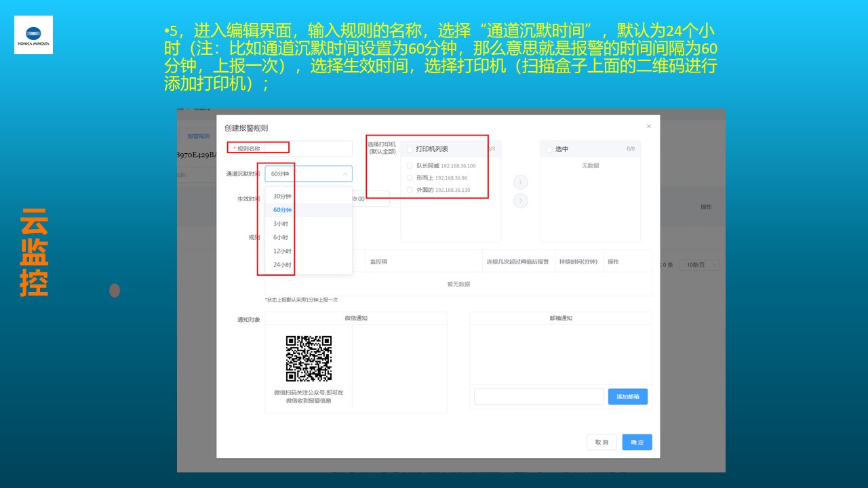This screenshot has height=488, width=868.
Task: Select the 12小时 option
Action: (x=282, y=251)
